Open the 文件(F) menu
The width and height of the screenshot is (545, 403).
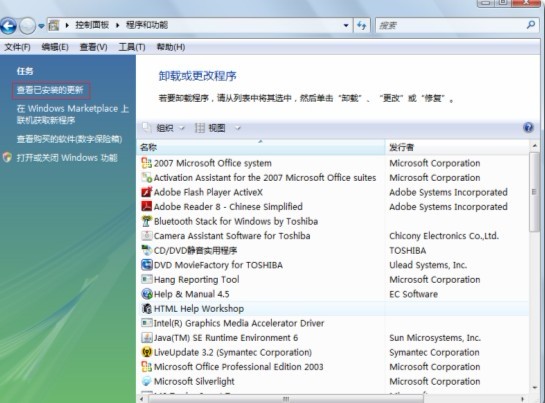pyautogui.click(x=17, y=47)
